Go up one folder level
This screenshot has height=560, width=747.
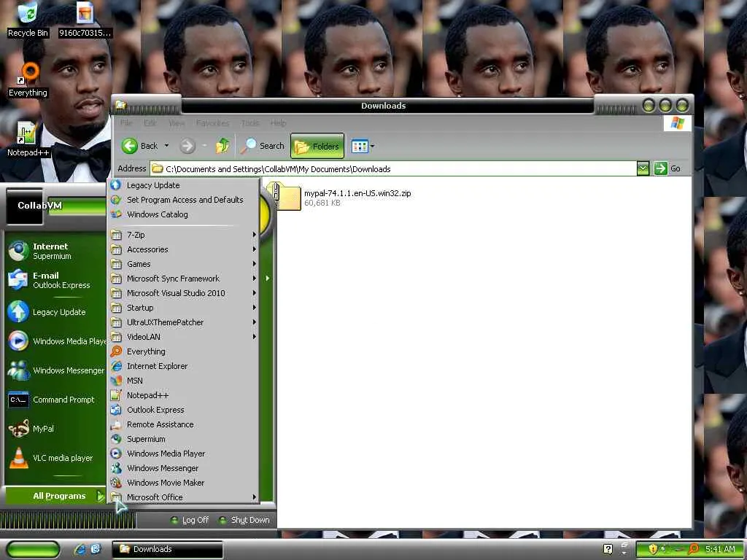click(222, 146)
